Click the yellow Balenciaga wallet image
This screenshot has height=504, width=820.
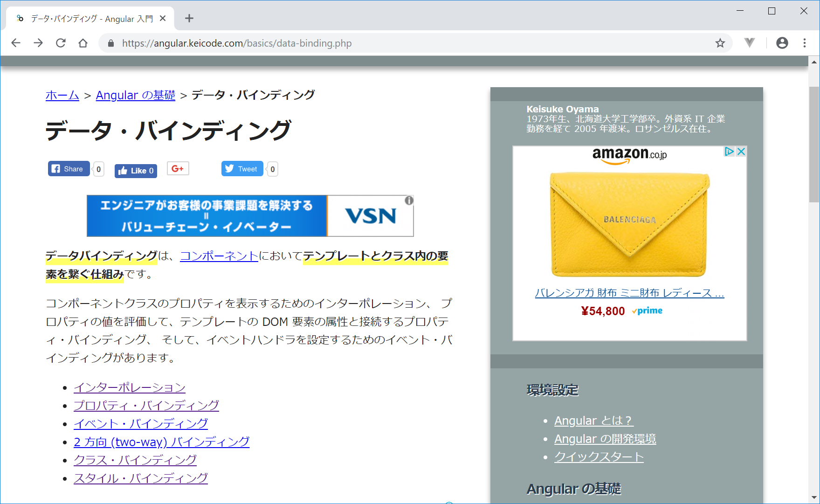tap(629, 224)
